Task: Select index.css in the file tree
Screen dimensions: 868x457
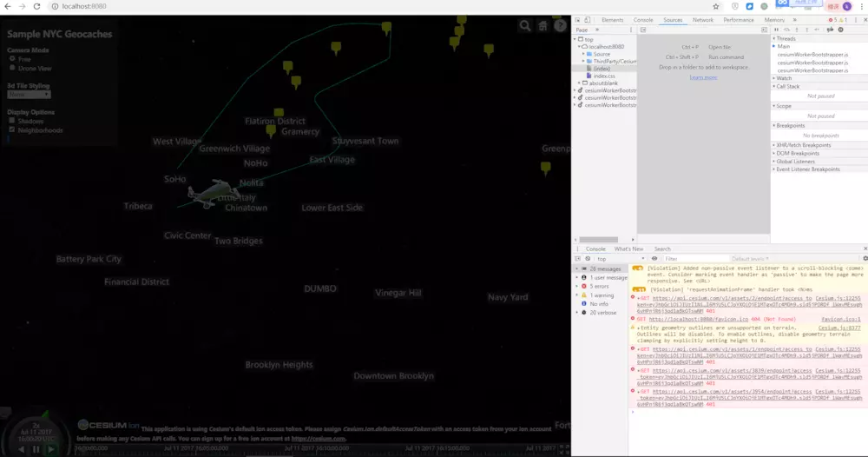Action: click(x=604, y=76)
